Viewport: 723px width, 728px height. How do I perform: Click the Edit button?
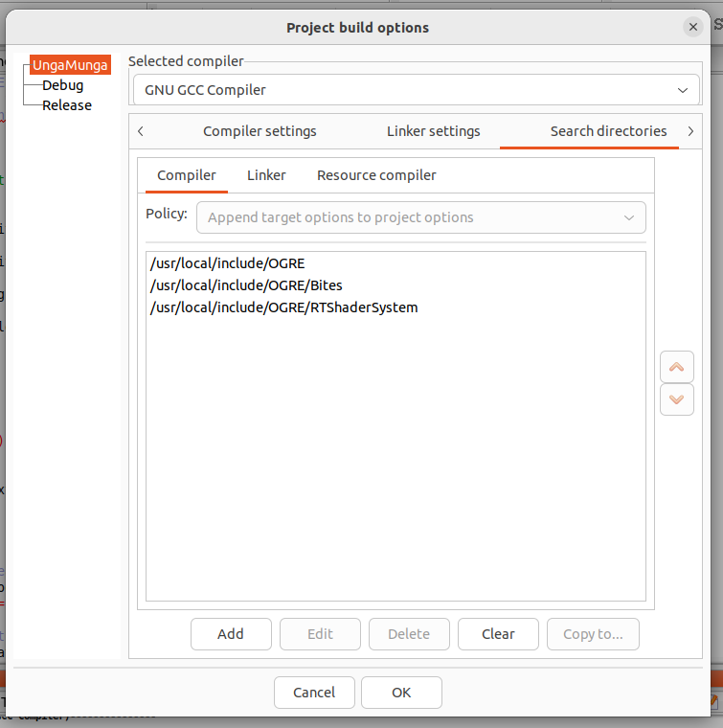click(x=320, y=634)
